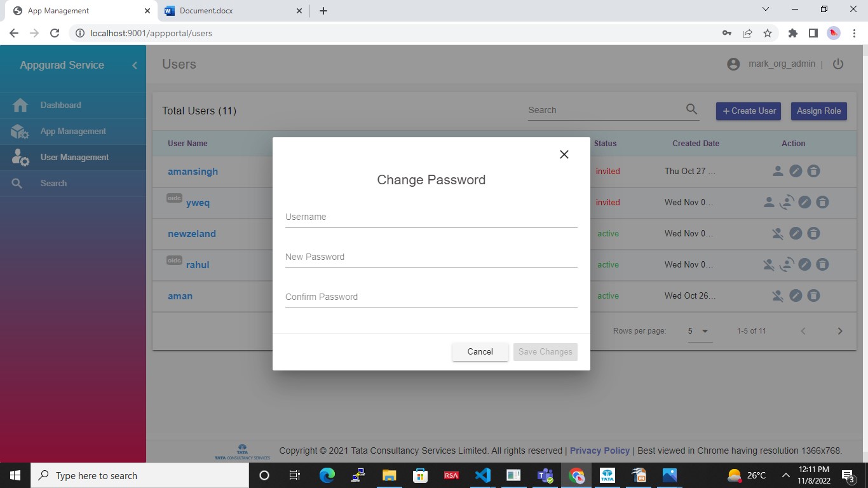Open Search from the sidebar
The width and height of the screenshot is (868, 488).
click(x=73, y=183)
